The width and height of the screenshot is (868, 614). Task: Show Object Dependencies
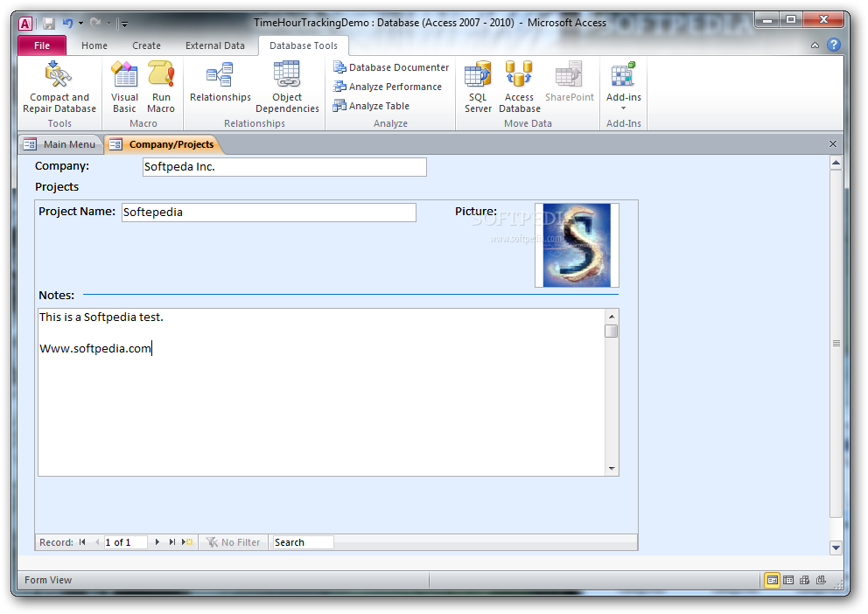click(287, 87)
